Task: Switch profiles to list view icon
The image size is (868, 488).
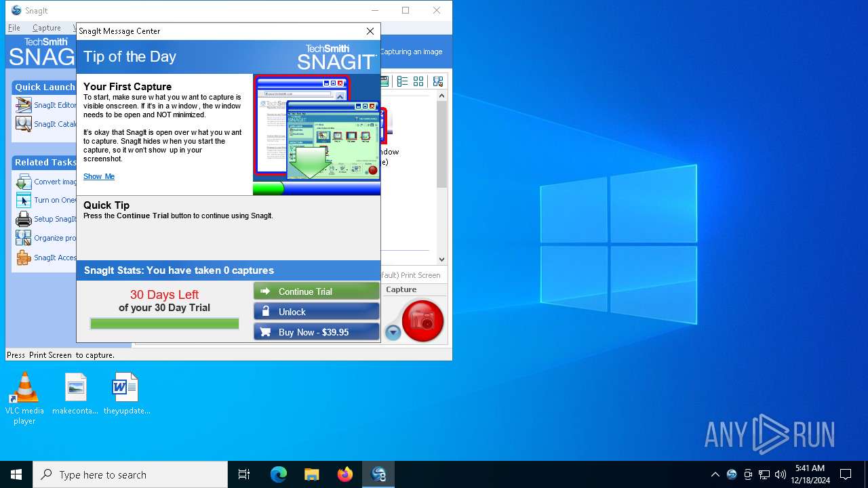Action: coord(402,81)
